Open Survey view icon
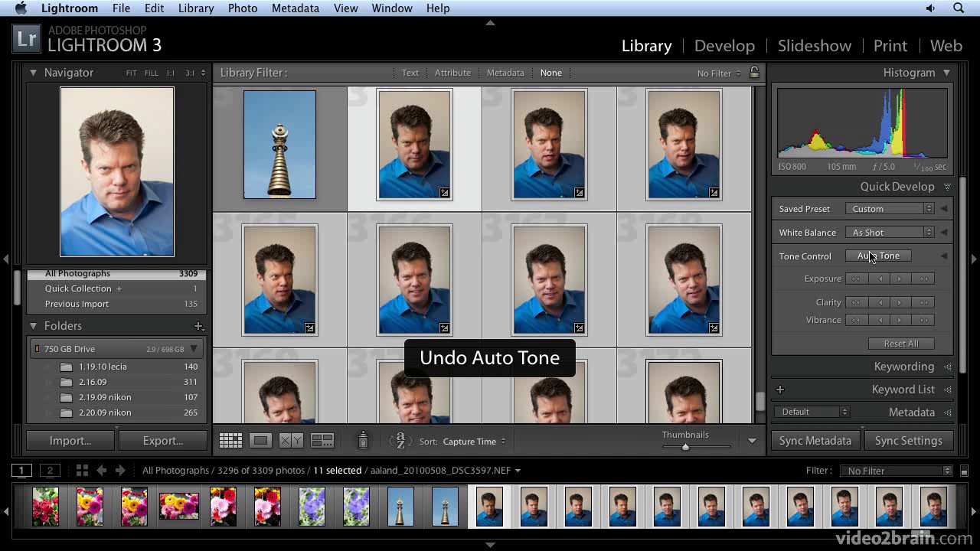Screen dimensions: 980x551 (x=322, y=441)
